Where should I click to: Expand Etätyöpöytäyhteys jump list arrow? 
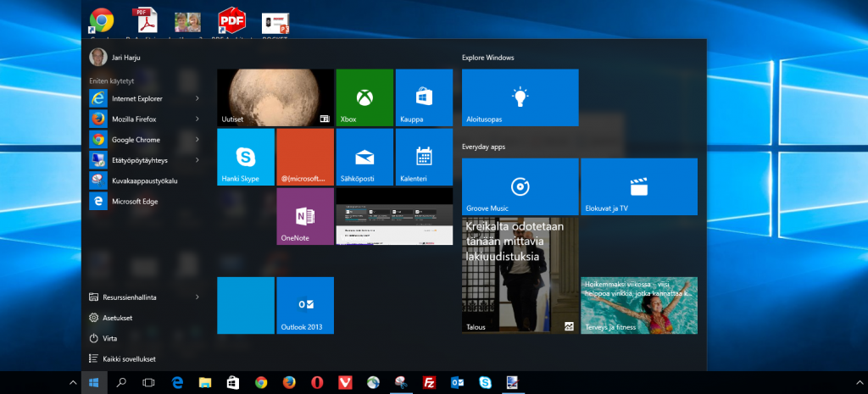click(x=197, y=160)
